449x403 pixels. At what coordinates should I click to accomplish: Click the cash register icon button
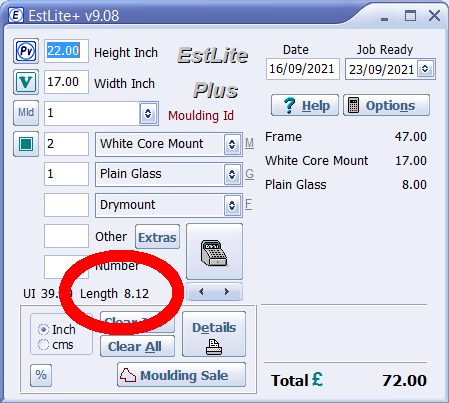[x=214, y=252]
